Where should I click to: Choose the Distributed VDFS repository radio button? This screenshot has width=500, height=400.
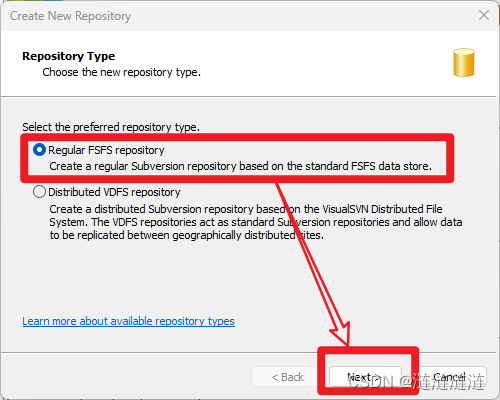[39, 192]
